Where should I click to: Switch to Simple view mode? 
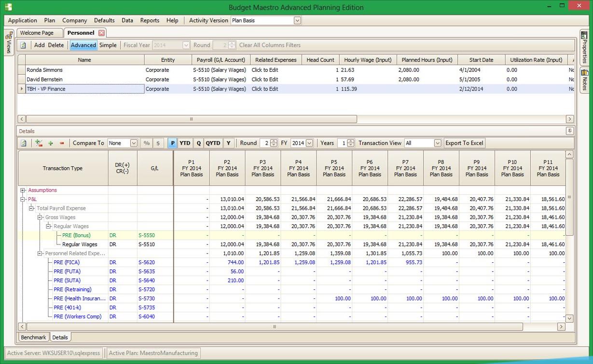(108, 45)
